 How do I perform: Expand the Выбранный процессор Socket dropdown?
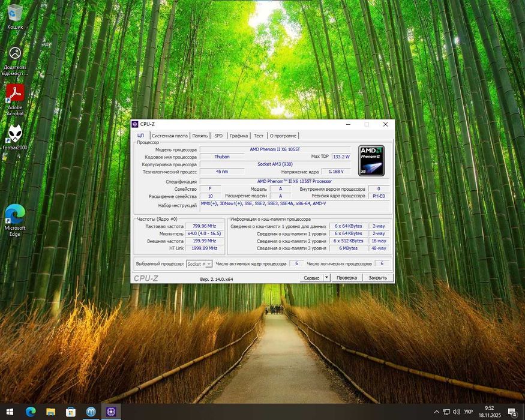(x=199, y=264)
